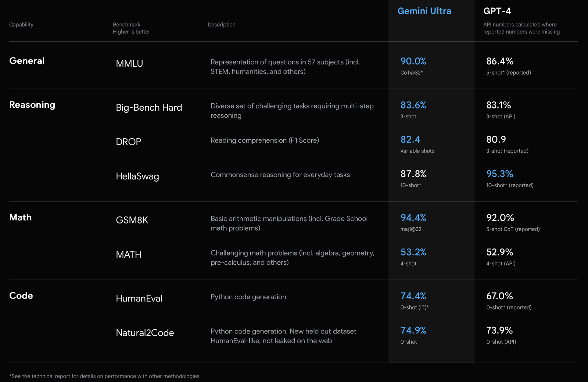Click the Code capability heading
Screen dimensions: 588x382
click(21, 296)
